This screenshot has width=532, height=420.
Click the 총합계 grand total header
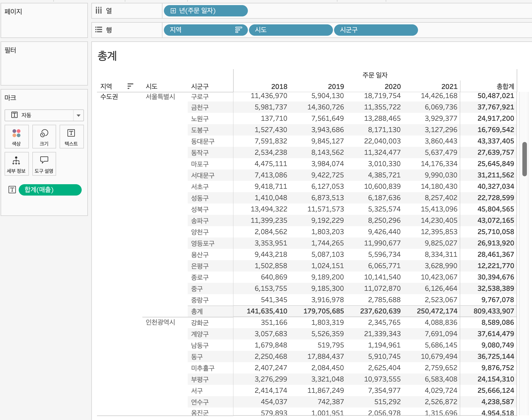coord(505,86)
